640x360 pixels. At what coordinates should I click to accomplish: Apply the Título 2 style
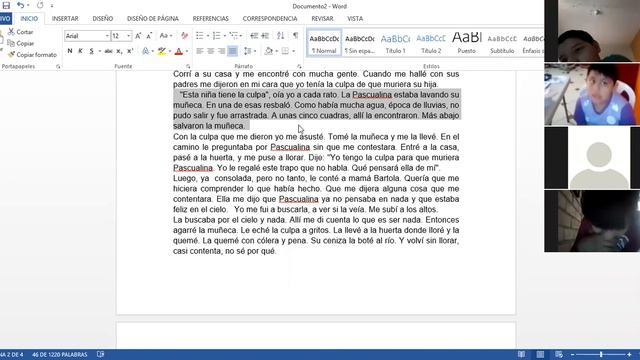point(431,43)
